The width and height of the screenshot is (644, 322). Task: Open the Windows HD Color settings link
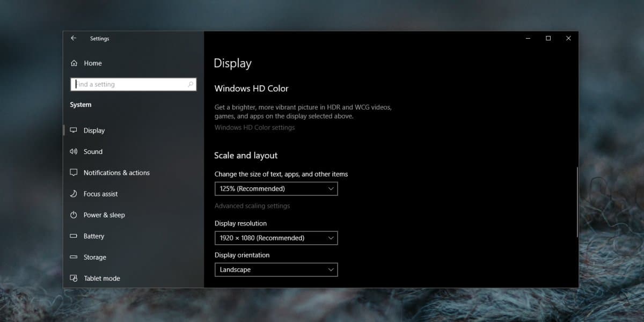254,128
